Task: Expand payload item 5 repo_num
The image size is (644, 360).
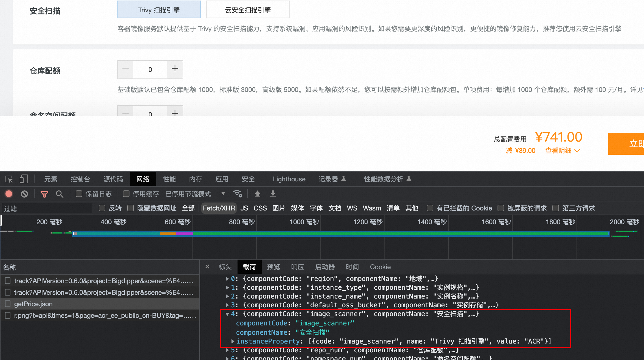Action: pyautogui.click(x=227, y=350)
